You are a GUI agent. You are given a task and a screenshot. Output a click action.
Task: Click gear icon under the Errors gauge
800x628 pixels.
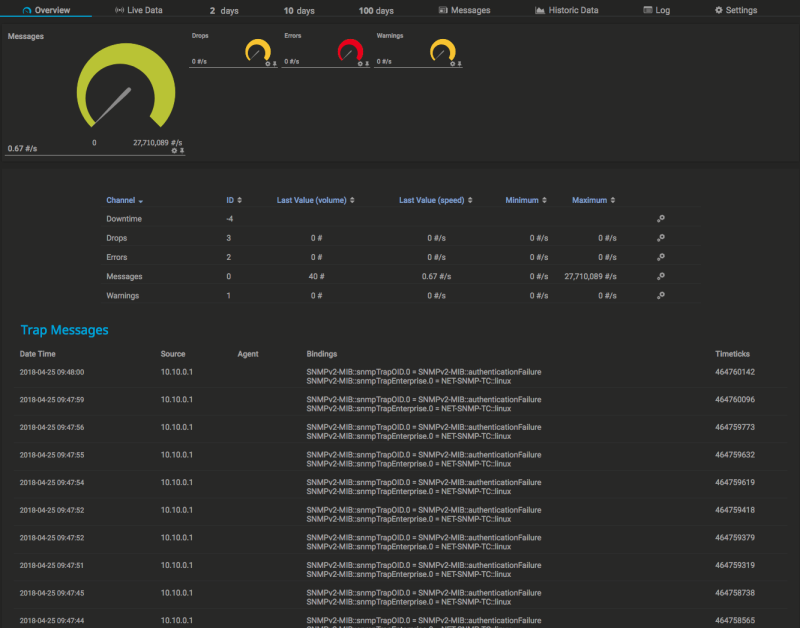(x=359, y=64)
